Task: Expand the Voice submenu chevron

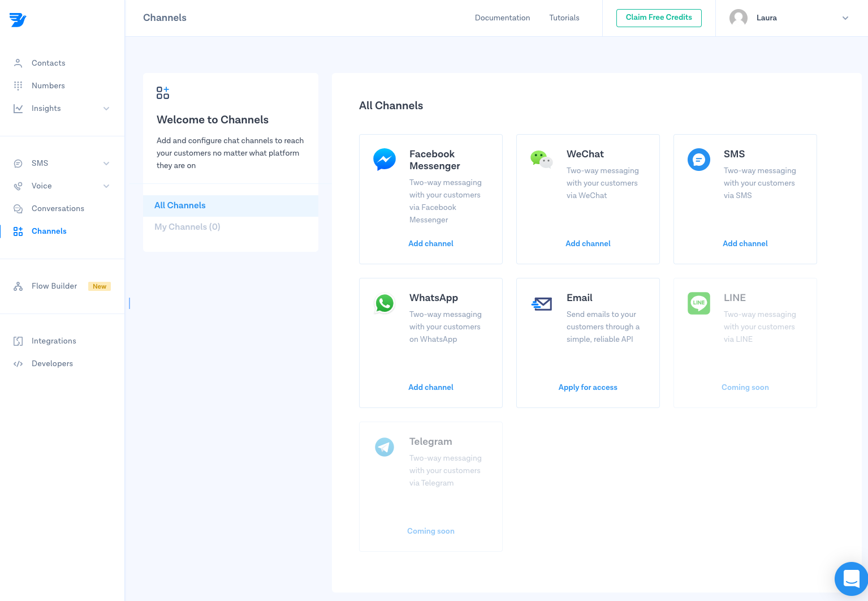Action: pyautogui.click(x=106, y=186)
